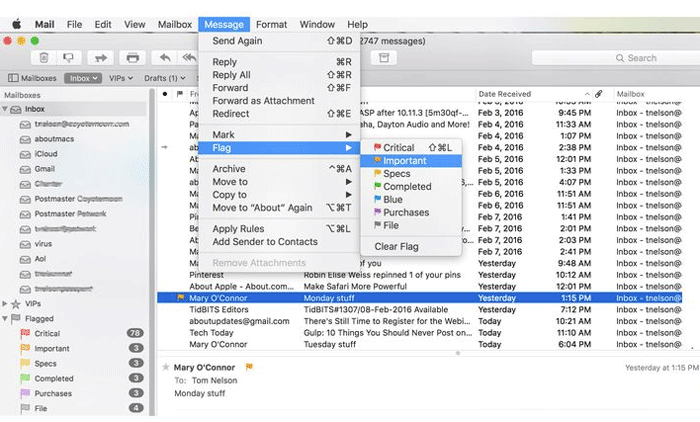700x422 pixels.
Task: Collapse the Inbox disclosure triangle
Action: click(5, 109)
